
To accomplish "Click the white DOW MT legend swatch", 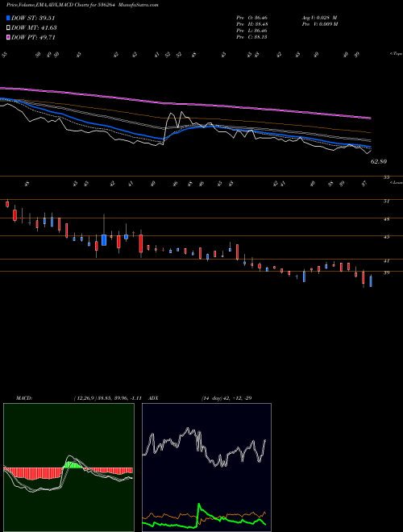I will pos(9,28).
